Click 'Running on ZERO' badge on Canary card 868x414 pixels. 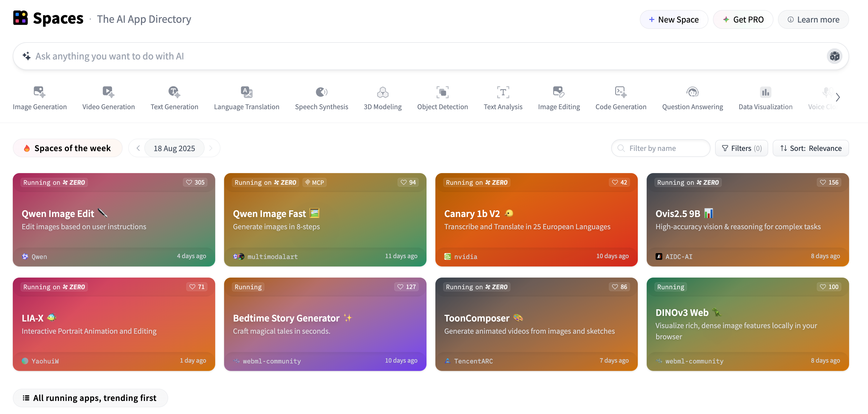tap(477, 182)
